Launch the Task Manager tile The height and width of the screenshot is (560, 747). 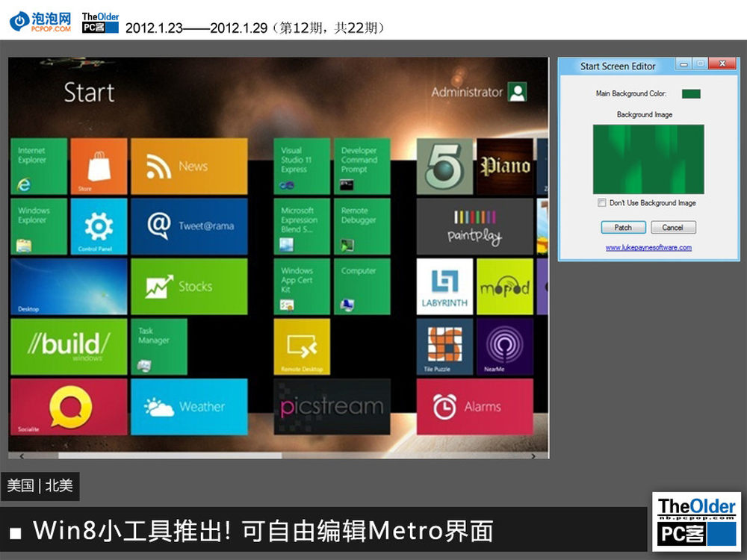[x=159, y=346]
